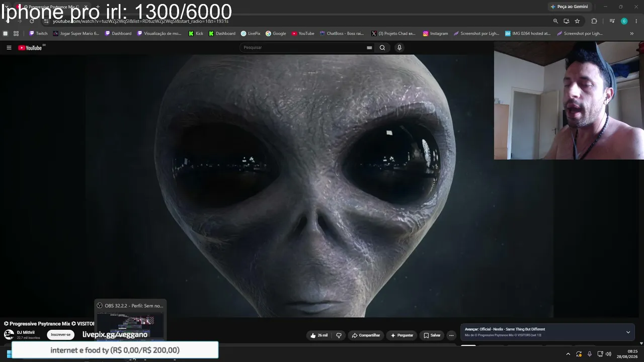Screen dimensions: 644x362
Task: Dislike the video with thumbs-down
Action: coord(339,335)
